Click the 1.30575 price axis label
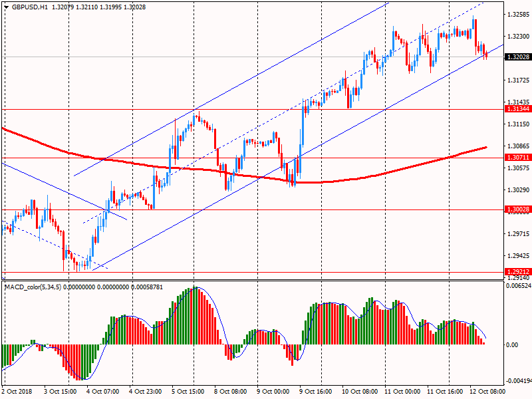This screenshot has width=532, height=399. point(519,168)
